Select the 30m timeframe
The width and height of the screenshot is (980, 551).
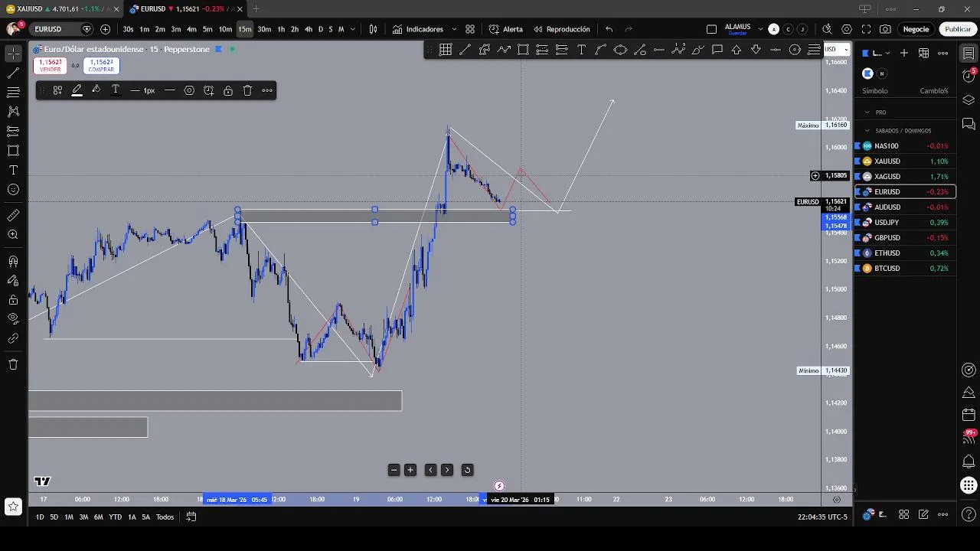coord(264,29)
